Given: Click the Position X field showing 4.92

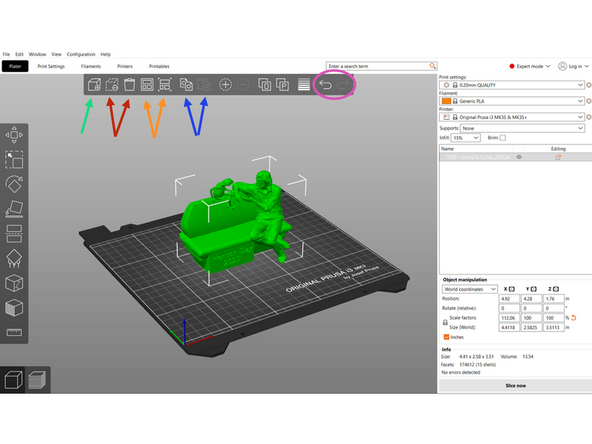Looking at the screenshot, I should (509, 299).
